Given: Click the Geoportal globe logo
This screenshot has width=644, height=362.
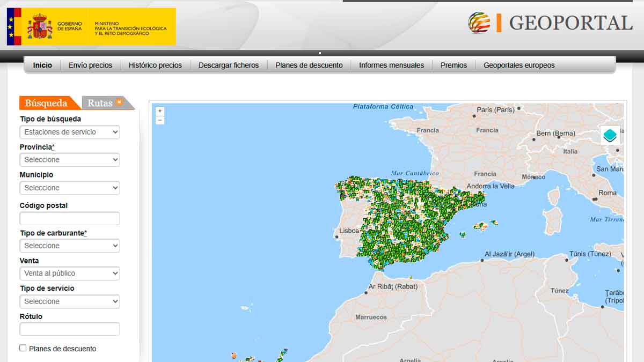Looking at the screenshot, I should click(479, 23).
